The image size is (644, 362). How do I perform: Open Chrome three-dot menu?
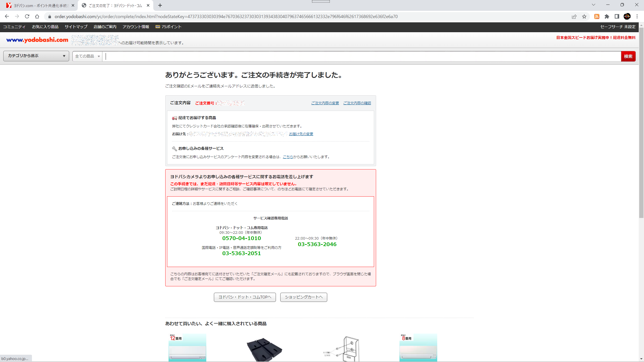pos(637,17)
